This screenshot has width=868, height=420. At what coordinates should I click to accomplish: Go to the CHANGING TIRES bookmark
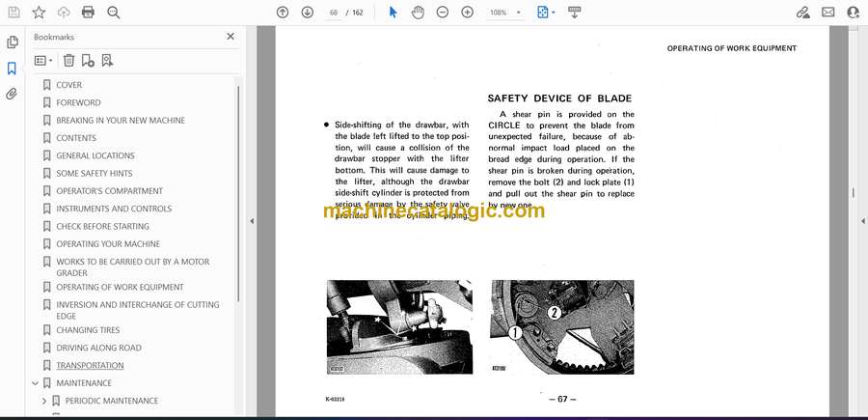(88, 329)
